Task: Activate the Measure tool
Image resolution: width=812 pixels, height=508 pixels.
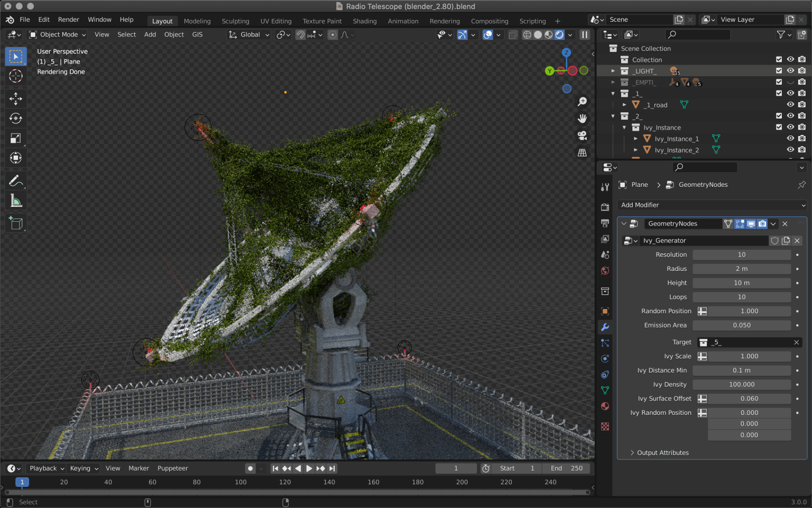Action: 15,200
